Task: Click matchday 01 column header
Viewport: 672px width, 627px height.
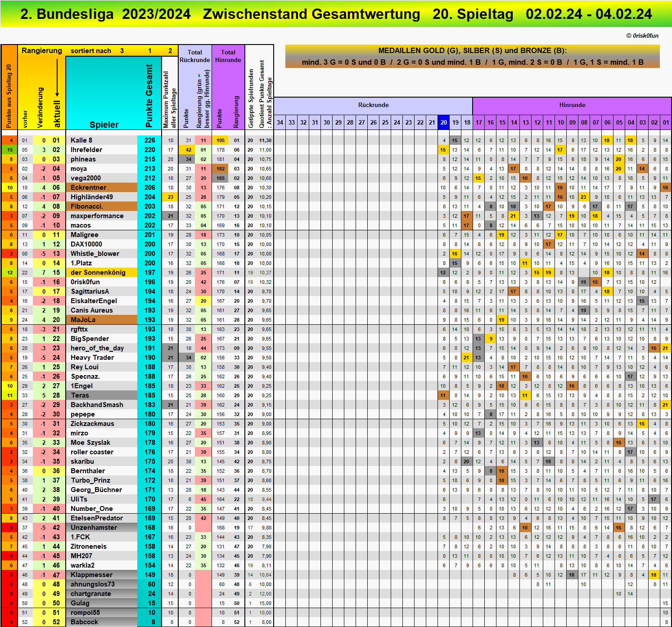Action: click(x=666, y=122)
